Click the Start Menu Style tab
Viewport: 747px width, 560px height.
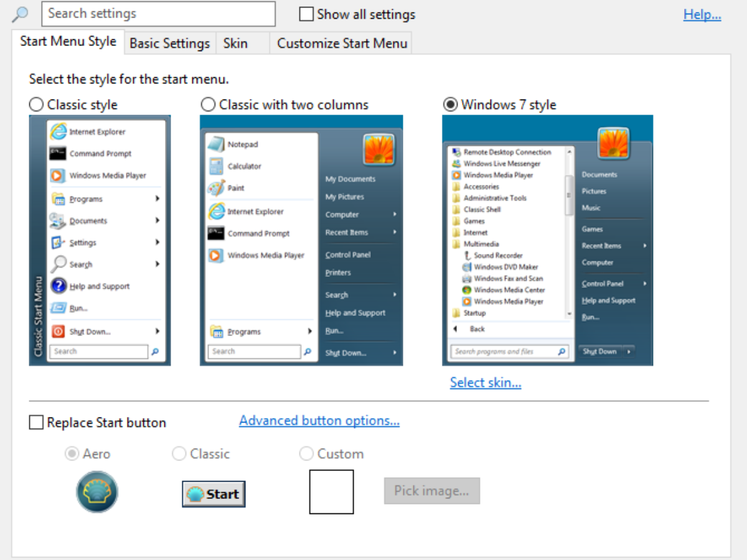pos(68,42)
